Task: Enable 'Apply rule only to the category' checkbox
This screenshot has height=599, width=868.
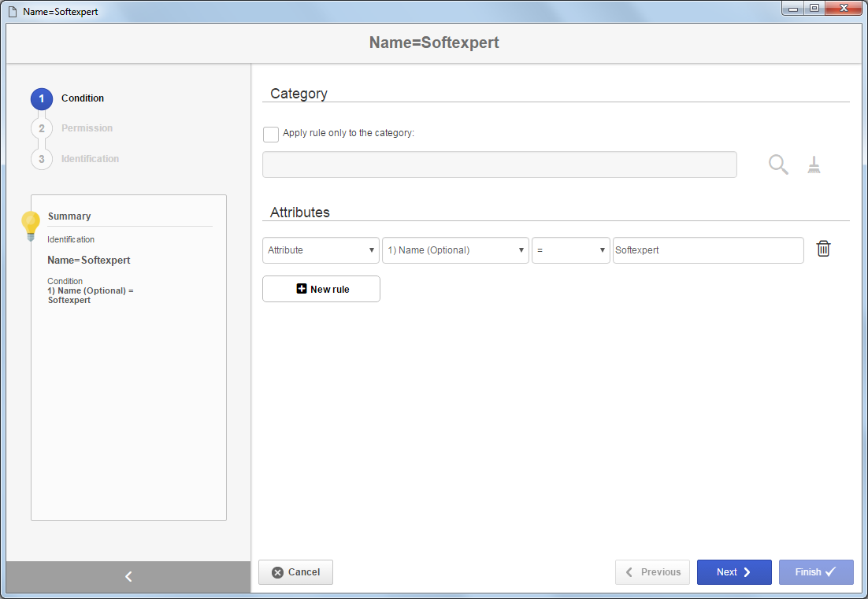Action: click(x=271, y=135)
